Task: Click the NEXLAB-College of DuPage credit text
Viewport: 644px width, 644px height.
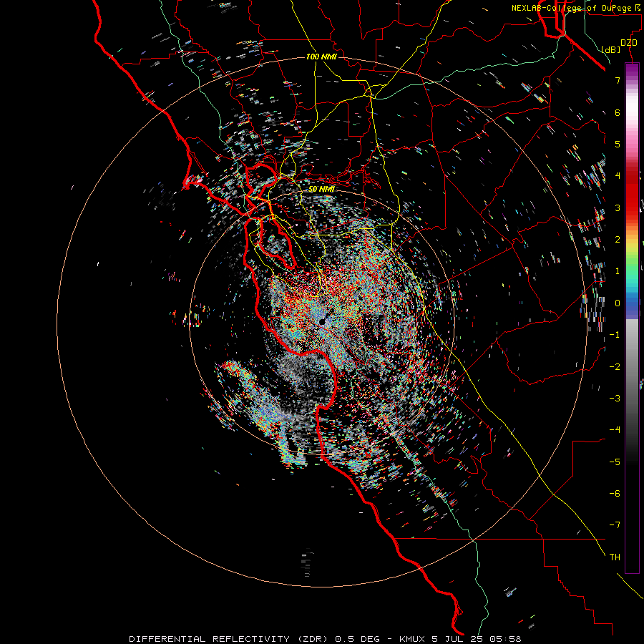Action: tap(577, 8)
